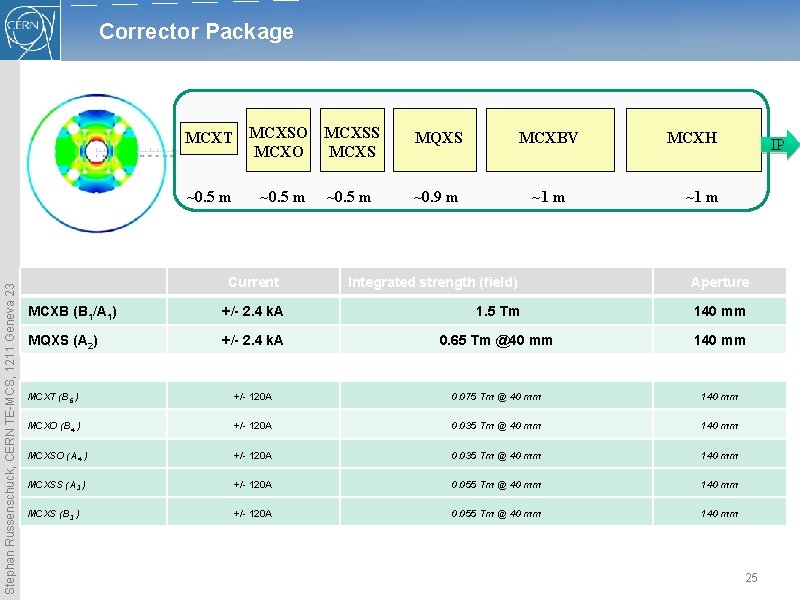Viewport: 800px width, 600px height.
Task: Click the '~1 m' label under MCXBV
Action: [x=548, y=197]
